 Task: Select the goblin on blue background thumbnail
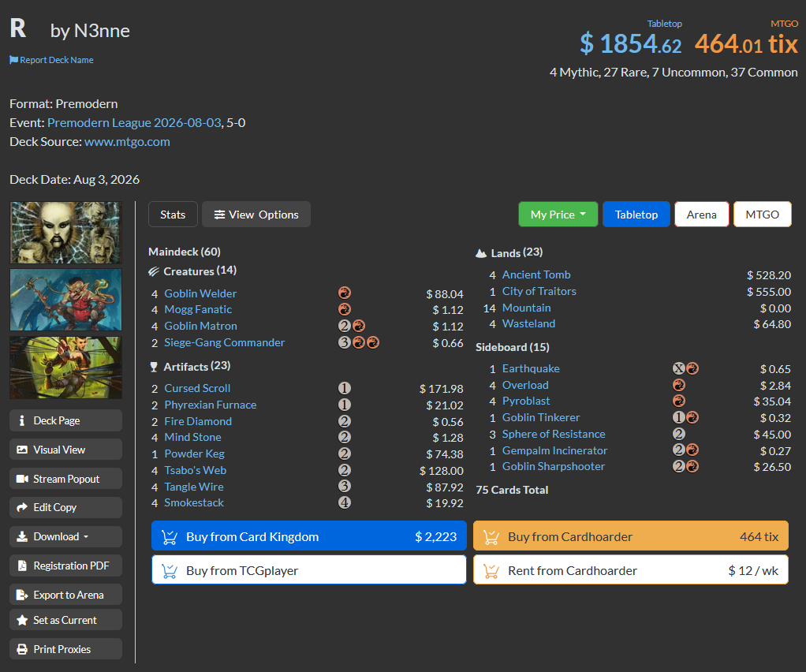(65, 300)
